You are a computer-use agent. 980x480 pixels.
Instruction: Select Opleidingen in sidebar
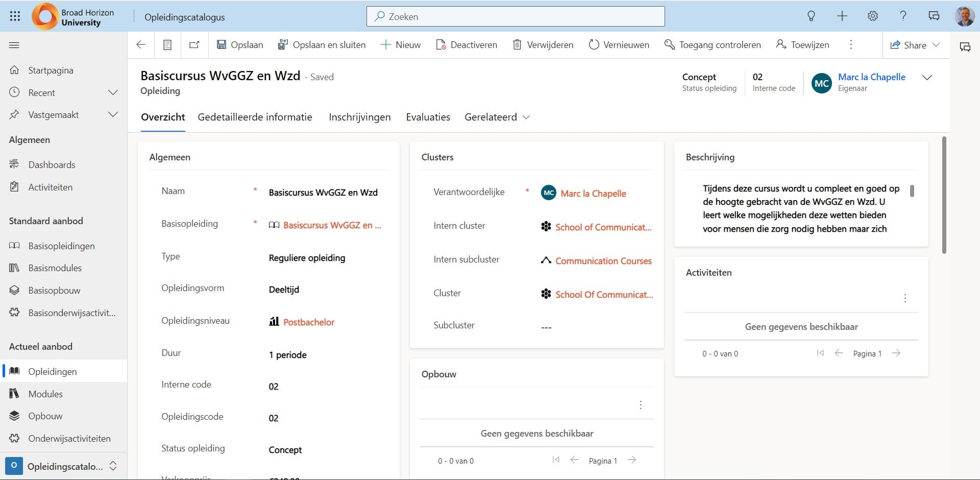[x=64, y=371]
